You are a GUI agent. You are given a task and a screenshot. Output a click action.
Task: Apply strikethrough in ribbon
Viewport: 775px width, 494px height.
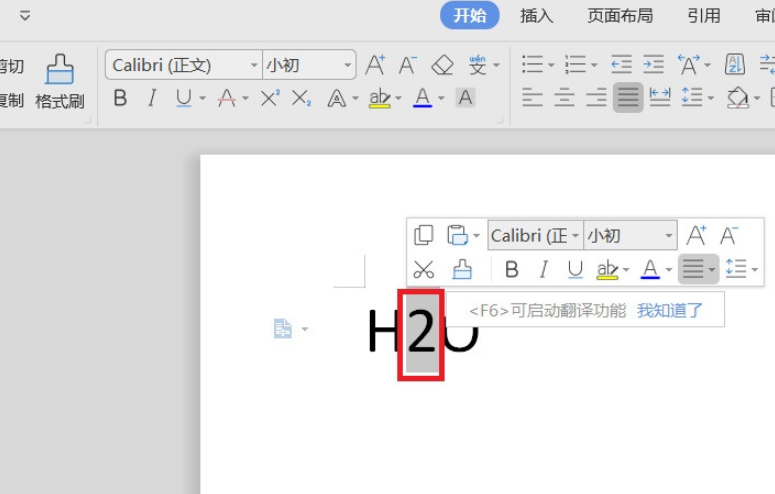tap(227, 98)
